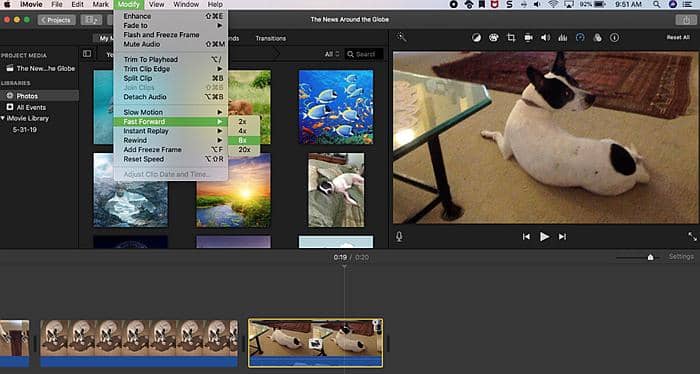Screen dimensions: 700x374
Task: Expand the Instant Replay submenu
Action: (171, 131)
